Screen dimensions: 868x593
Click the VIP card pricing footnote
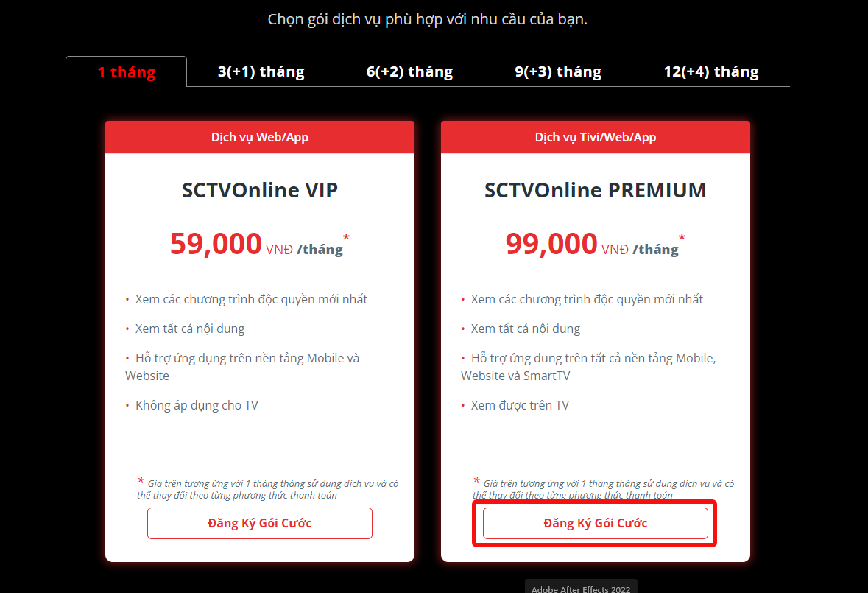(268, 489)
